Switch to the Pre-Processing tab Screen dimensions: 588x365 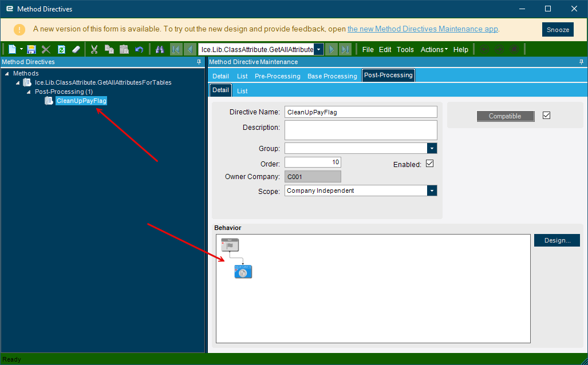pyautogui.click(x=278, y=76)
